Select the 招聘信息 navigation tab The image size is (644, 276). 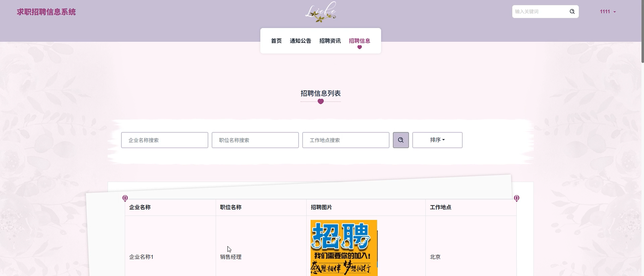point(359,40)
